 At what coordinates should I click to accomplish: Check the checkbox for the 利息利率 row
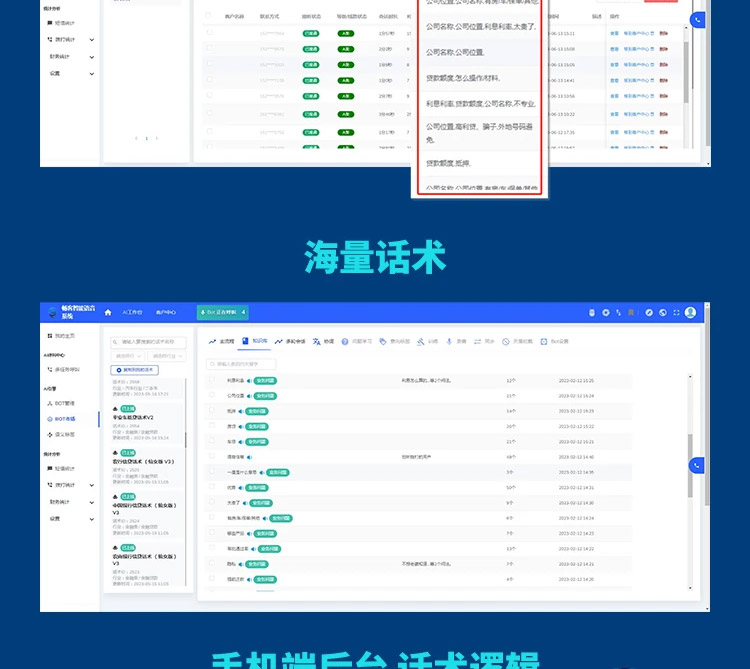pyautogui.click(x=212, y=381)
